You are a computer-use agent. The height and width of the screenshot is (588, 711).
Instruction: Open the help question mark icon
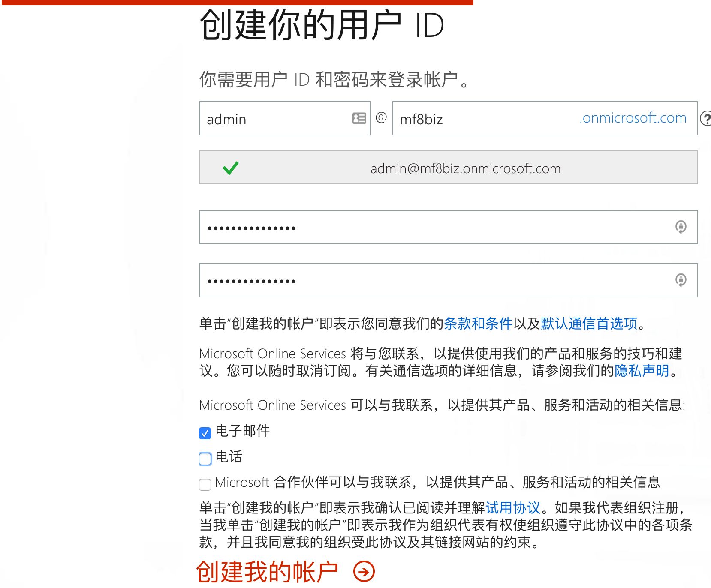pos(706,118)
